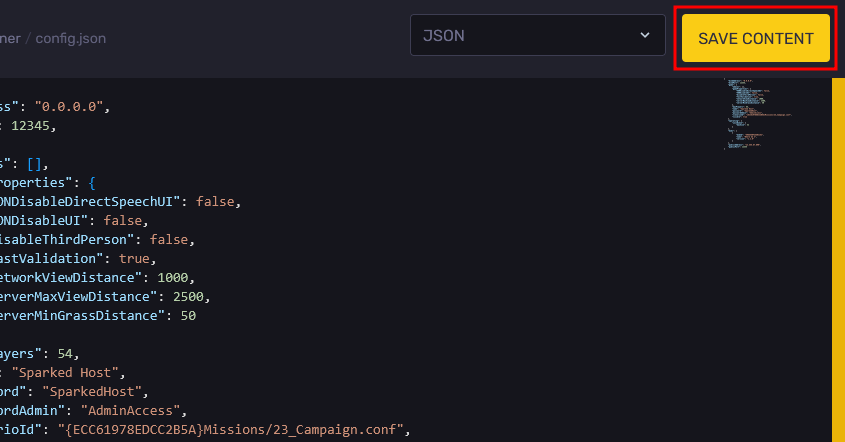This screenshot has width=845, height=442.
Task: Click the chevron arrow in the JSON selector
Action: point(645,36)
